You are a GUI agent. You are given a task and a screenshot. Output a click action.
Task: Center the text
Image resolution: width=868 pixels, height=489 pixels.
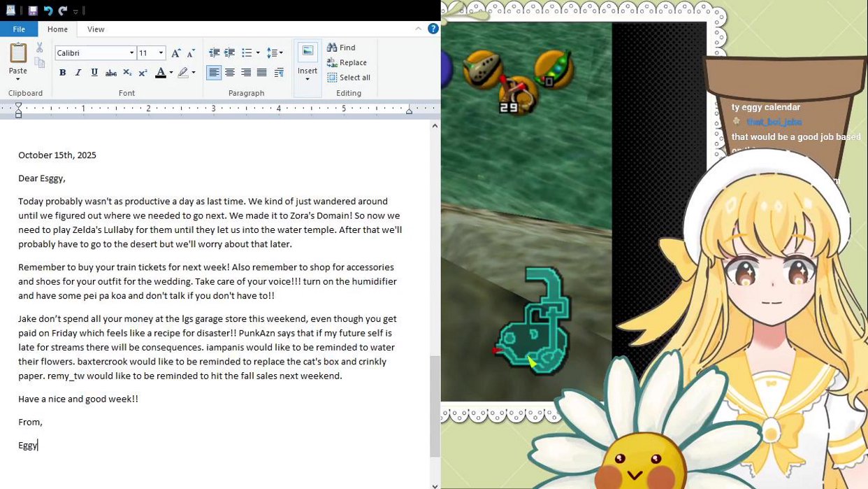click(x=230, y=73)
